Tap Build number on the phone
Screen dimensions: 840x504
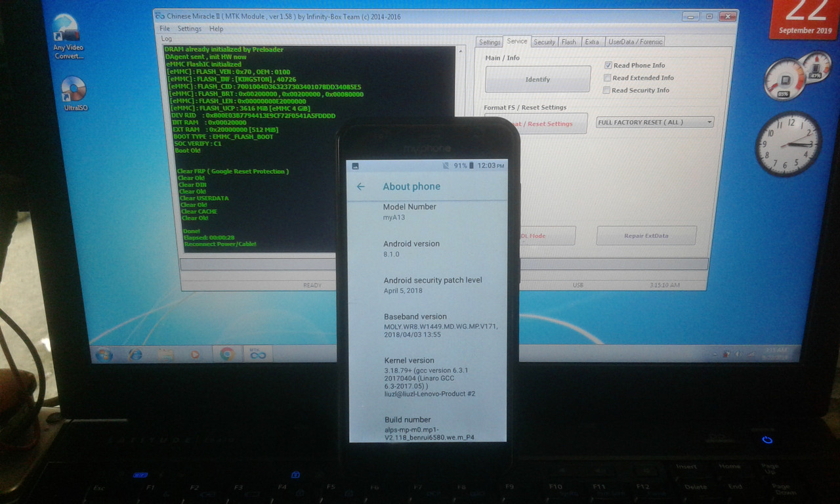click(x=428, y=429)
